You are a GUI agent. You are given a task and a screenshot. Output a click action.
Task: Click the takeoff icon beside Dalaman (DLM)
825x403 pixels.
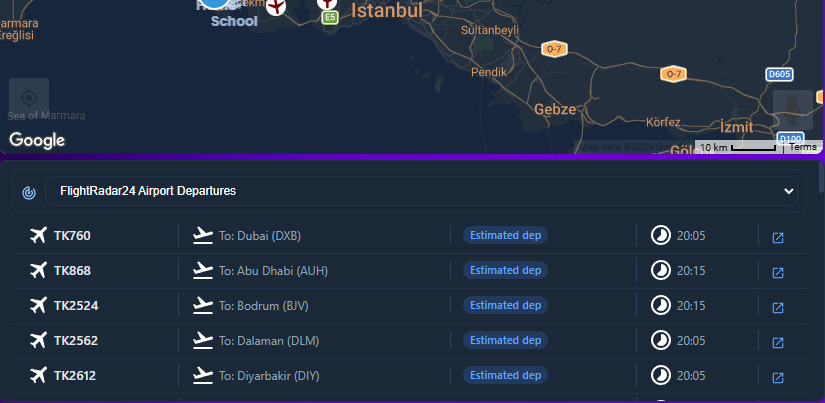pos(203,341)
